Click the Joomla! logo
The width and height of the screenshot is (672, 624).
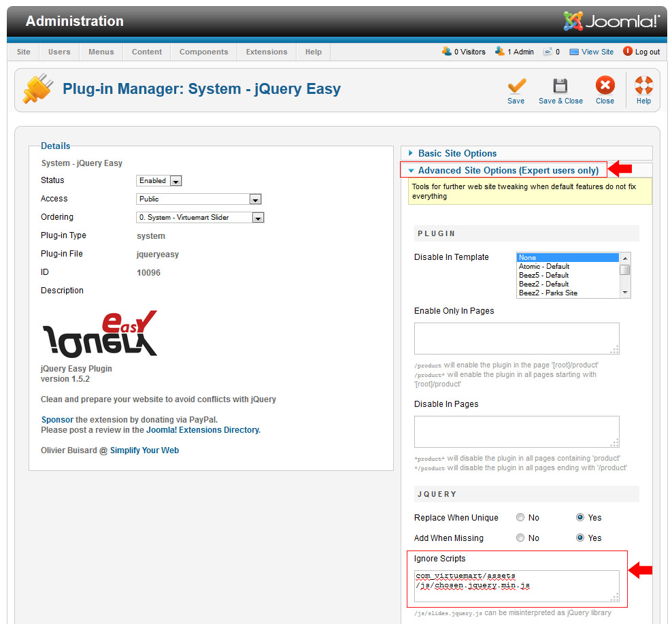(611, 21)
